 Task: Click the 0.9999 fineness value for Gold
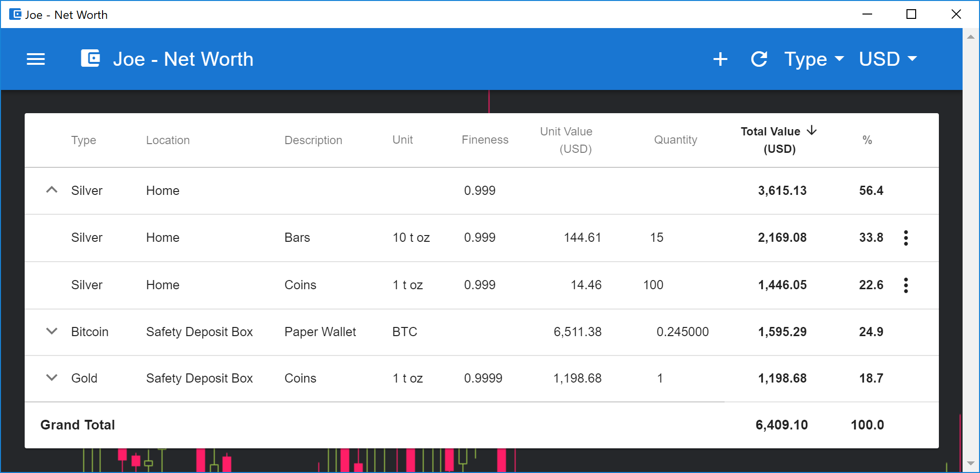point(483,378)
